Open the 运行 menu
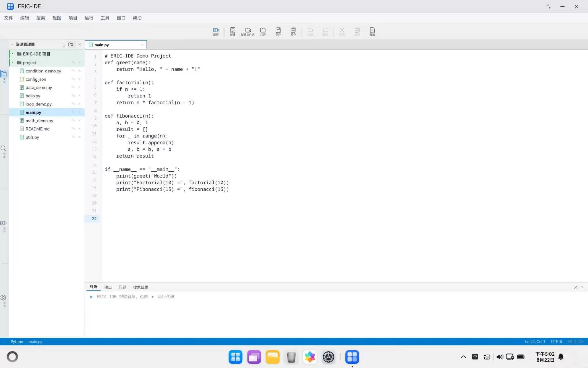588x368 pixels. tap(89, 18)
